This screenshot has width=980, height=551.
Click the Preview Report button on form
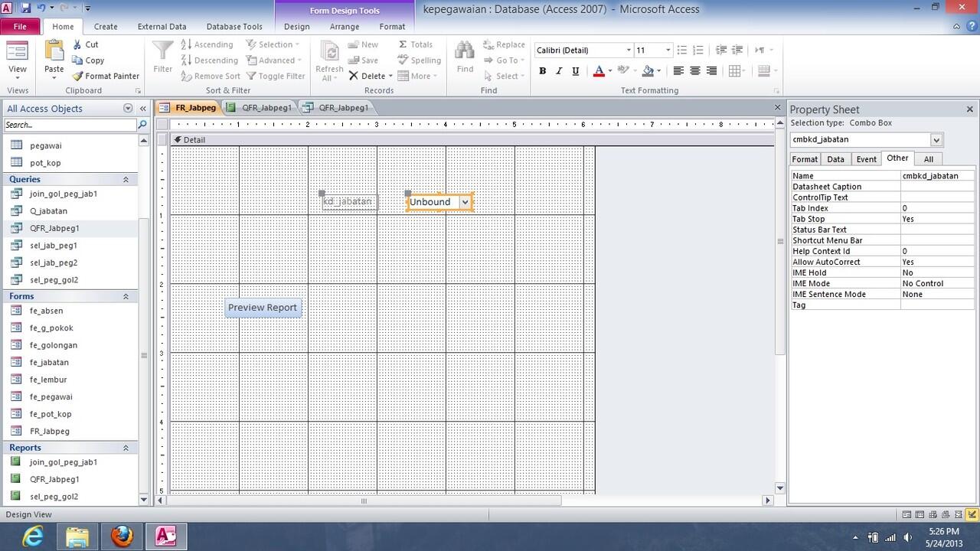pos(263,308)
